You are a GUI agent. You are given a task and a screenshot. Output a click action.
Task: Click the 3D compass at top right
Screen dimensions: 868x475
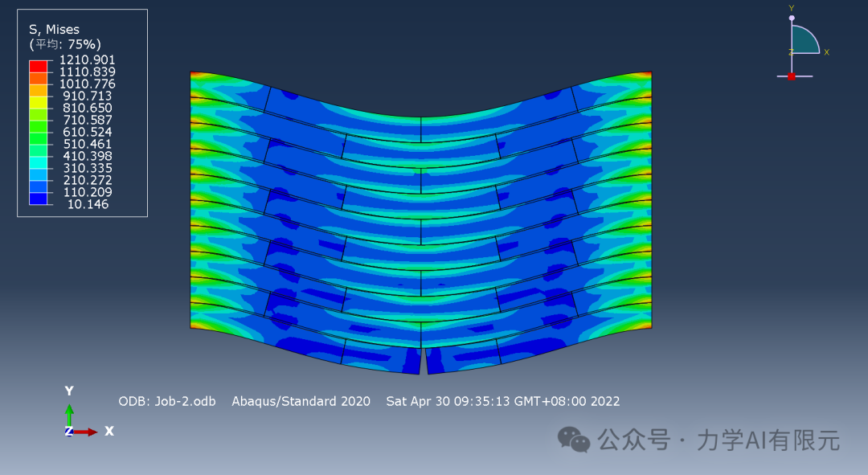[x=803, y=43]
